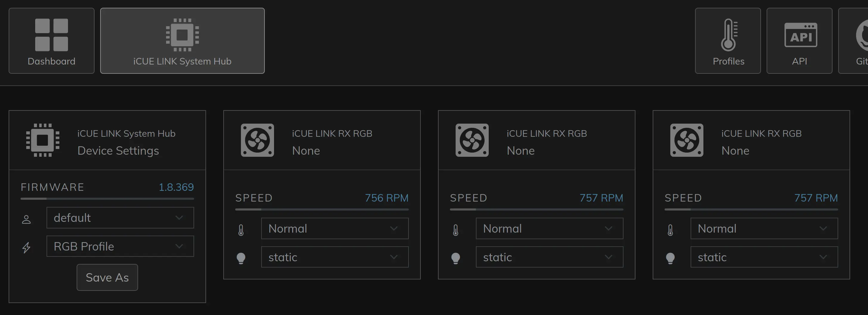Image resolution: width=868 pixels, height=315 pixels.
Task: Open second fan's static lighting dropdown
Action: (x=549, y=257)
